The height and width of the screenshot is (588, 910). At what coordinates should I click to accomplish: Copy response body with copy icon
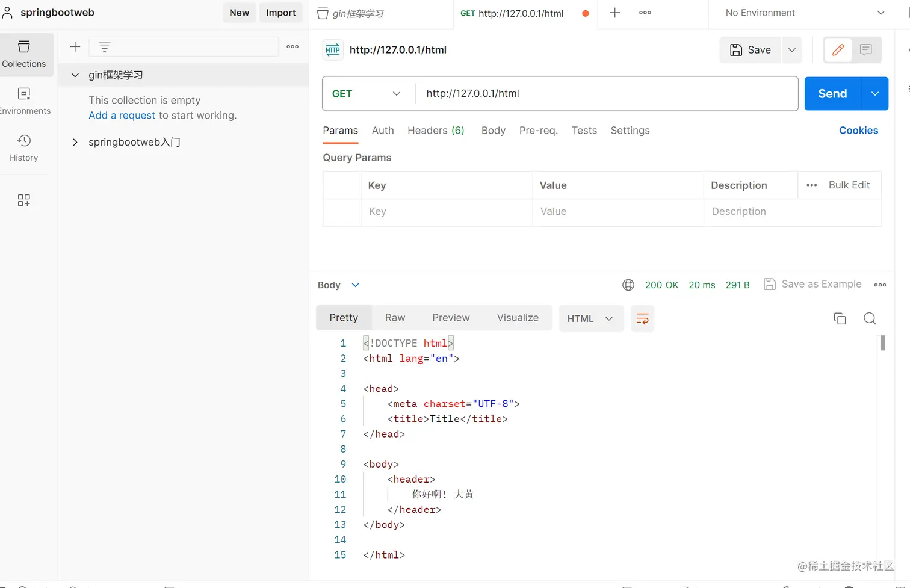840,318
